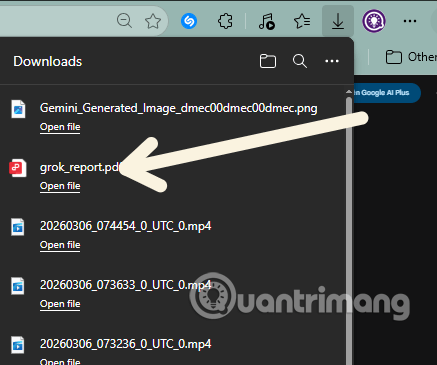
Task: Search downloads with magnifier icon
Action: coord(300,61)
